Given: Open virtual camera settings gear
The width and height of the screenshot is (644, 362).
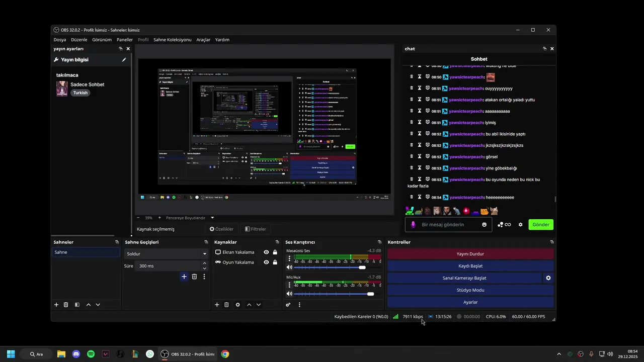Looking at the screenshot, I should [548, 278].
